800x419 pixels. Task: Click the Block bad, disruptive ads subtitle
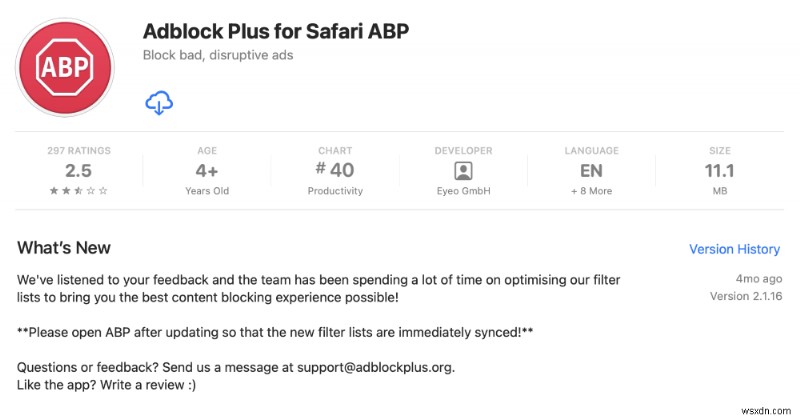(218, 55)
